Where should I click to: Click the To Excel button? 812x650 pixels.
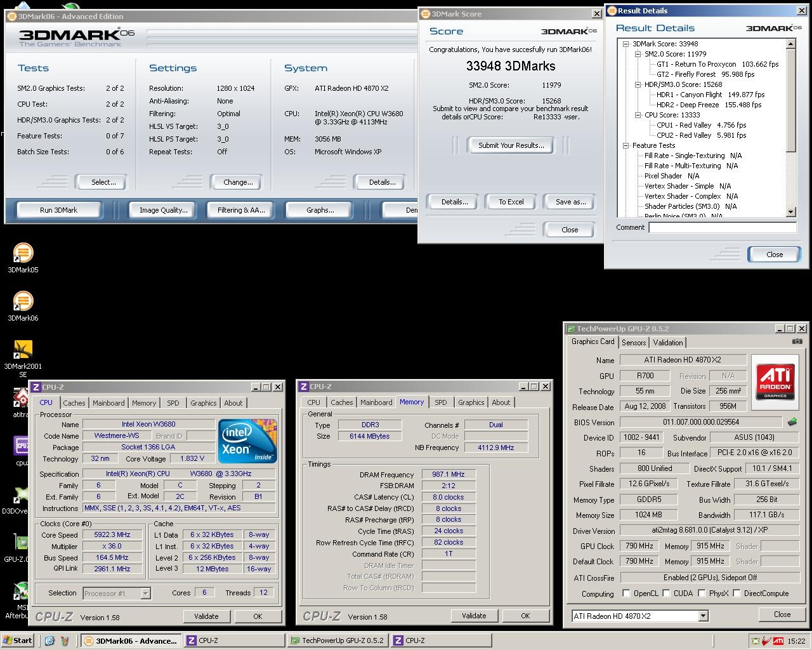[x=511, y=202]
